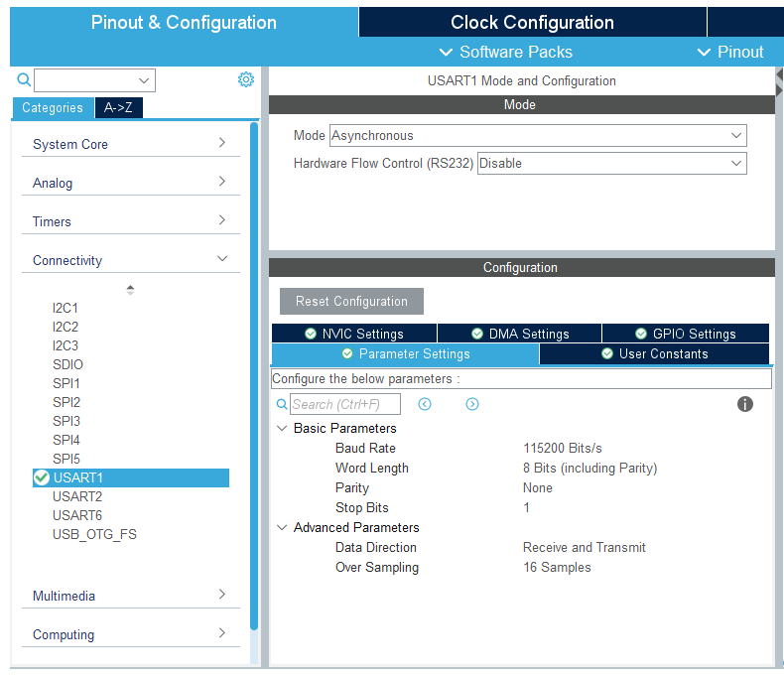784x678 pixels.
Task: Open the Hardware Flow Control dropdown
Action: tap(611, 164)
